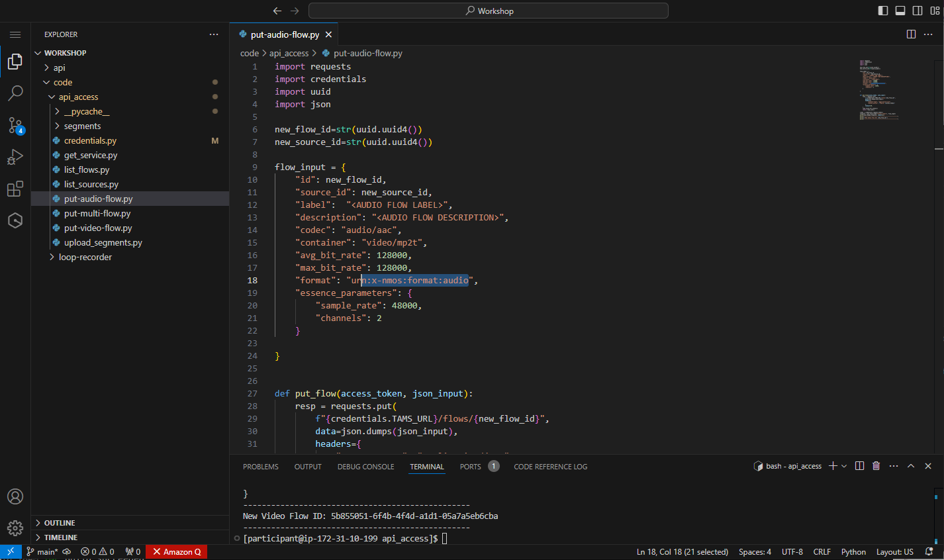
Task: Create a new terminal with plus icon
Action: coord(833,466)
